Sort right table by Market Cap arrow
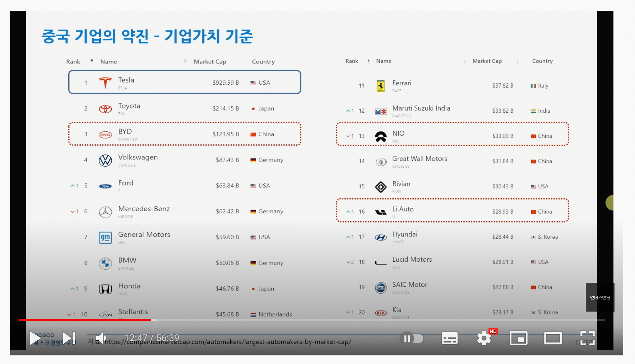The height and width of the screenshot is (364, 635). pyautogui.click(x=518, y=61)
